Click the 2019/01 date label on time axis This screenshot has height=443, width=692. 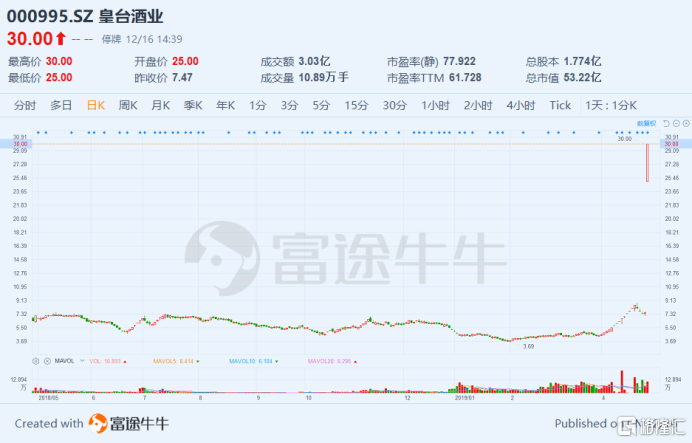pos(465,398)
